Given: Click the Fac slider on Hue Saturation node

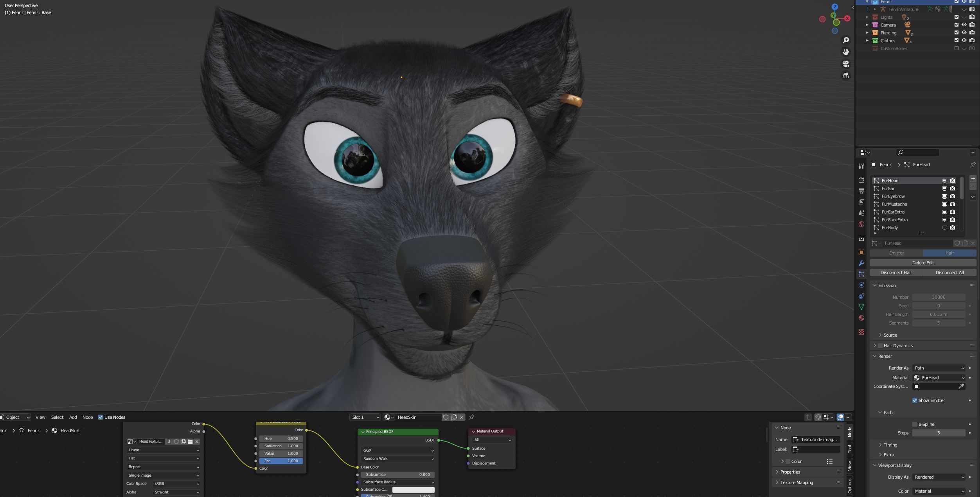Looking at the screenshot, I should click(281, 461).
